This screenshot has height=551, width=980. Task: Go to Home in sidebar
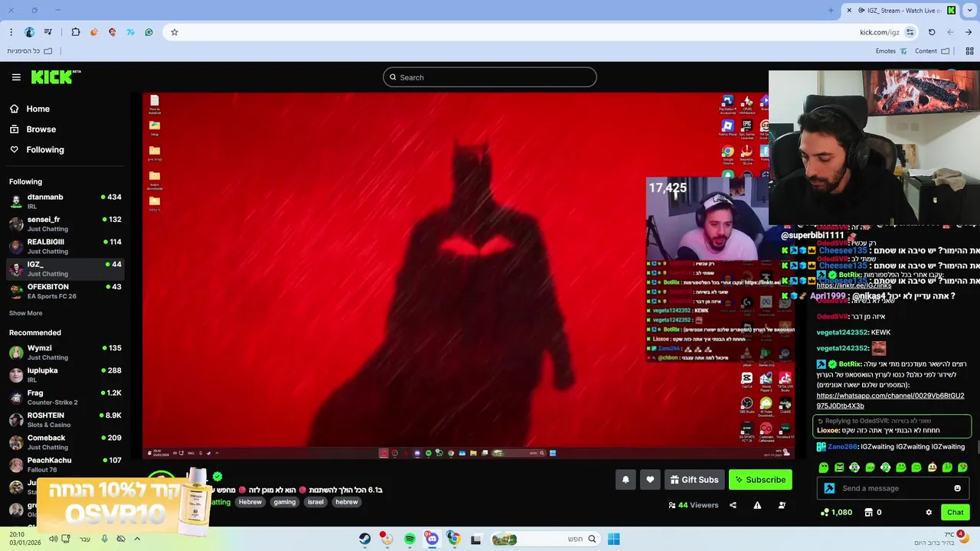click(x=30, y=109)
